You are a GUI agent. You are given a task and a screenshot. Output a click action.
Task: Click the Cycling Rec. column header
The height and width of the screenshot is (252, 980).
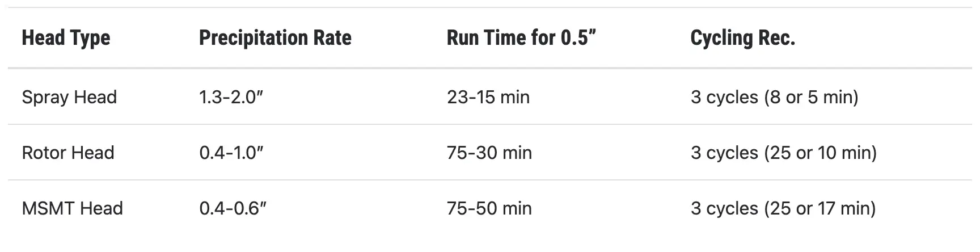pos(742,38)
